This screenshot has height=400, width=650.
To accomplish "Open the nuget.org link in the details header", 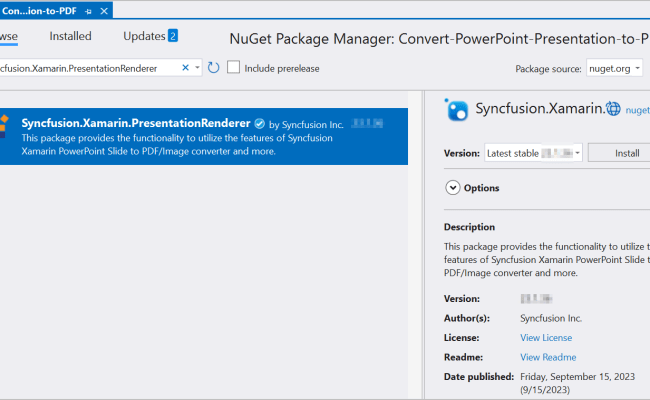I will pyautogui.click(x=638, y=110).
